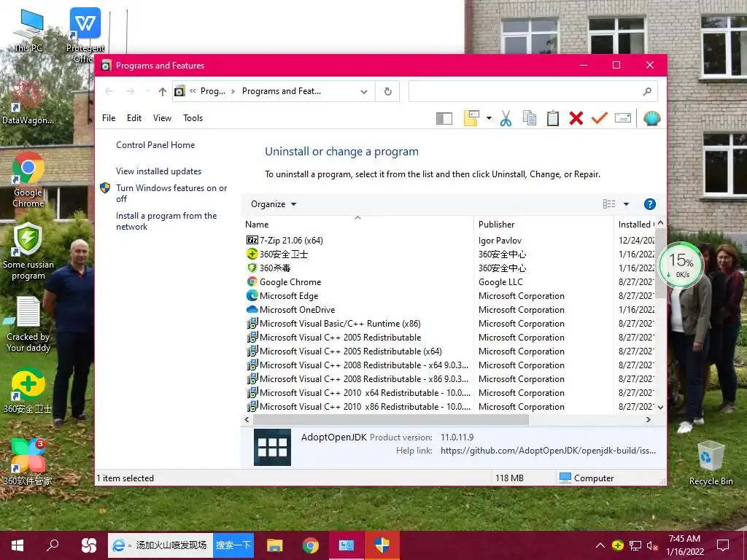
Task: Click the Copy toolbar icon
Action: (x=530, y=118)
